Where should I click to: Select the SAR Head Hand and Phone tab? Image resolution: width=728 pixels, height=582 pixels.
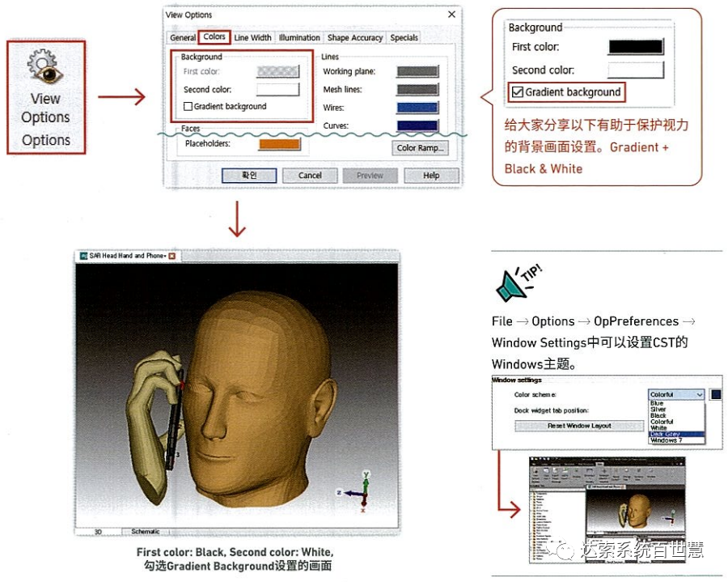point(128,256)
